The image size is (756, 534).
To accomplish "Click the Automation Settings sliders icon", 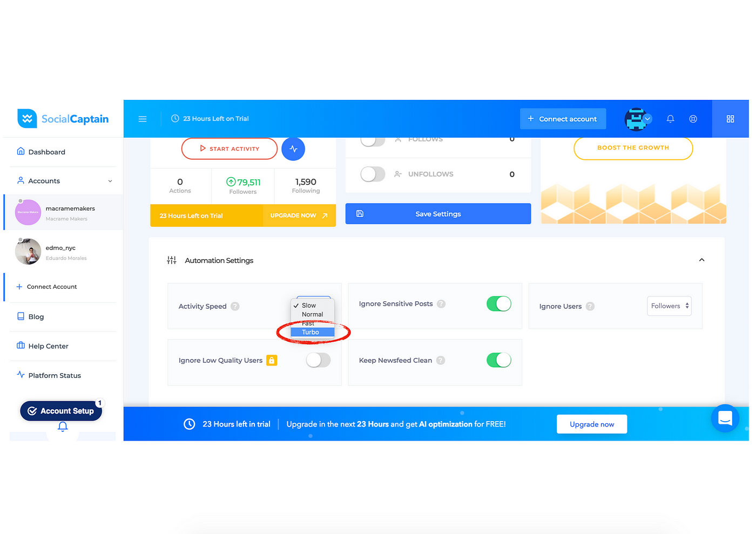I will pos(172,260).
